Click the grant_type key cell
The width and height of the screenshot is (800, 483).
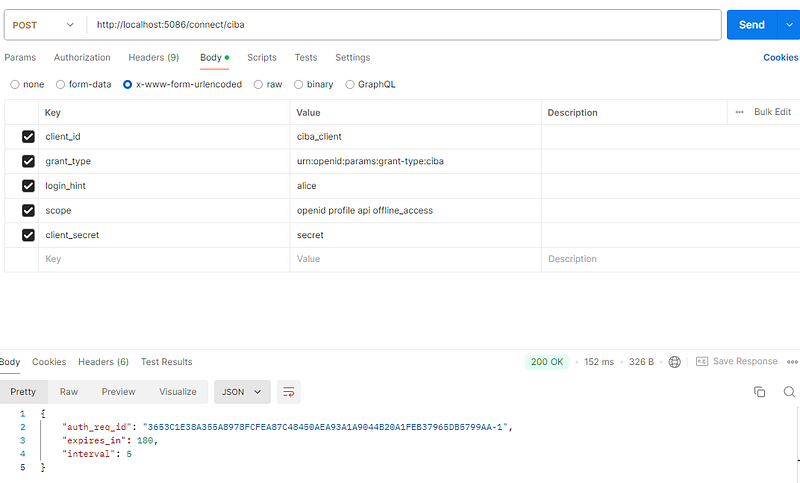(x=164, y=161)
